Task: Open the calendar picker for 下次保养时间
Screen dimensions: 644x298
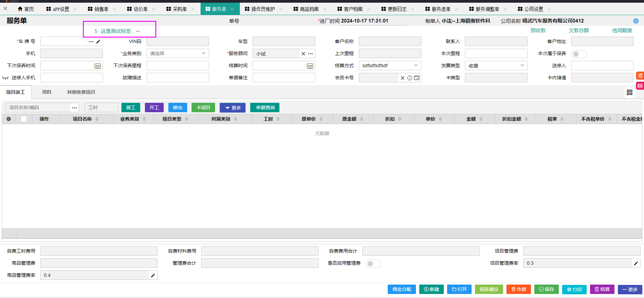Action: tap(98, 66)
